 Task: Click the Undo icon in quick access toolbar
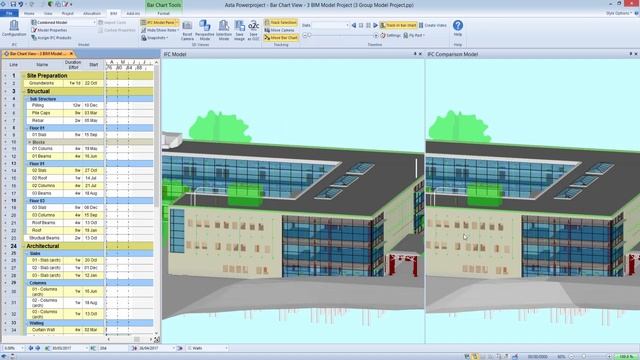(21, 4)
